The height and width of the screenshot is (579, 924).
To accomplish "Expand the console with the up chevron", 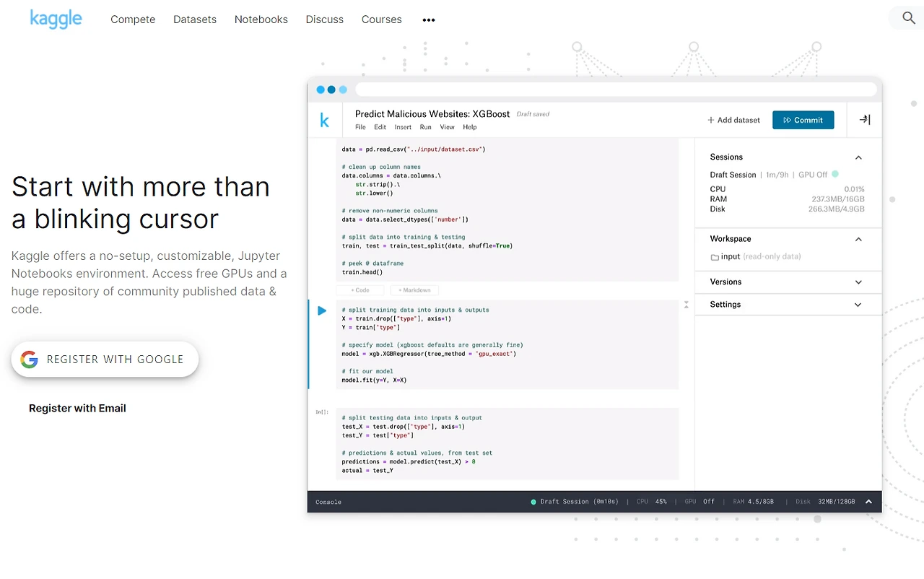I will tap(868, 502).
